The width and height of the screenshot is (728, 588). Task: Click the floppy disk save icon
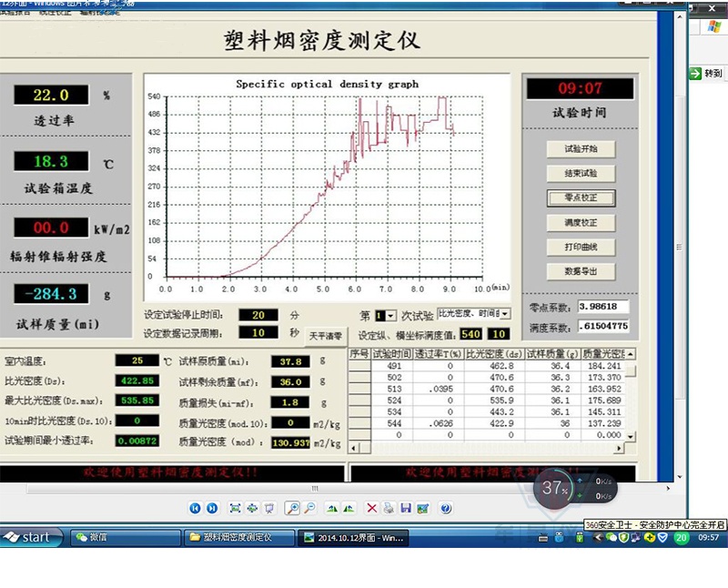coord(406,508)
